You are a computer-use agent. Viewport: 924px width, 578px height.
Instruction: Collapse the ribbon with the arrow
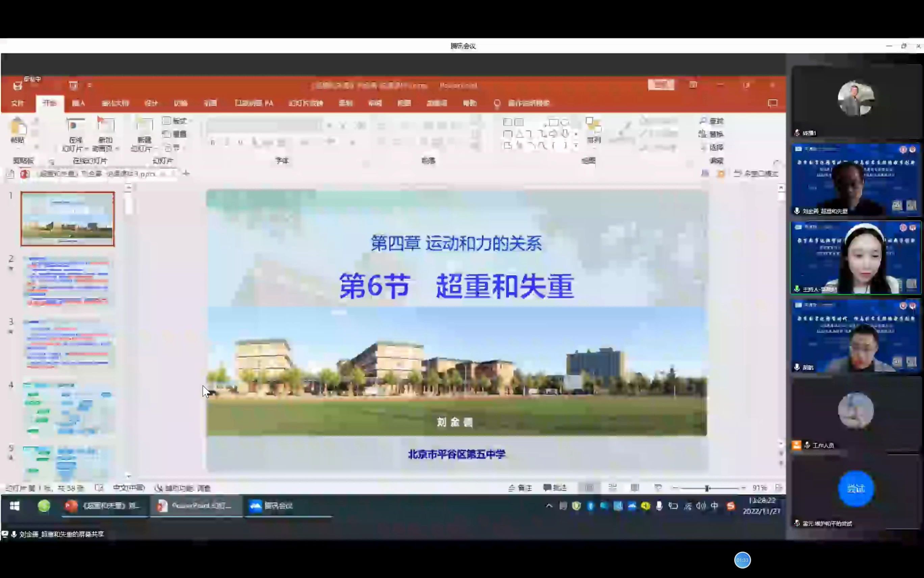point(776,163)
